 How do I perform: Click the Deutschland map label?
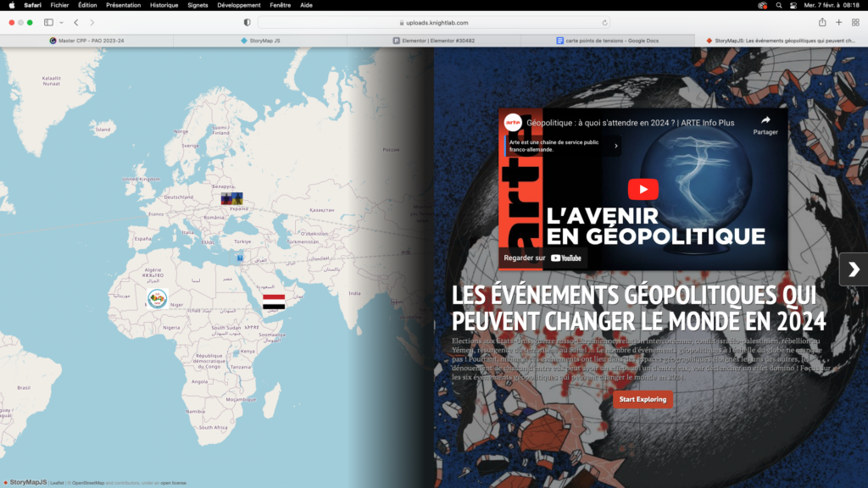[178, 197]
